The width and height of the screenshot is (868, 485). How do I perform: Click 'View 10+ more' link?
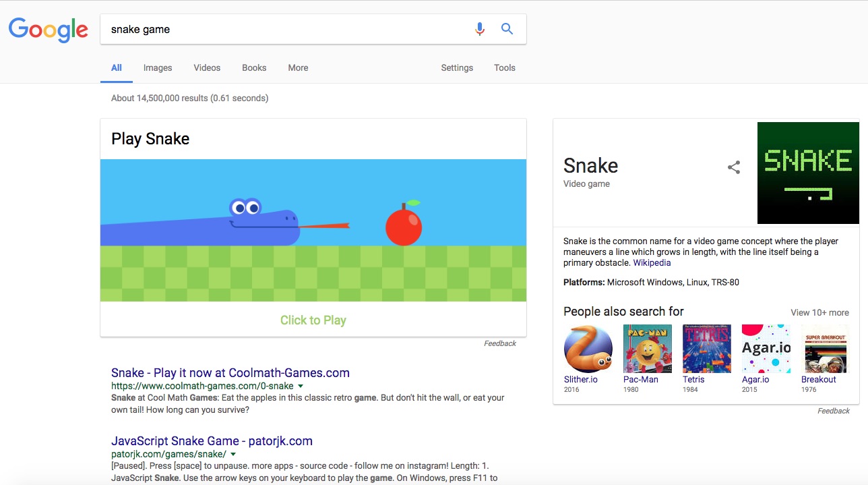pos(819,312)
